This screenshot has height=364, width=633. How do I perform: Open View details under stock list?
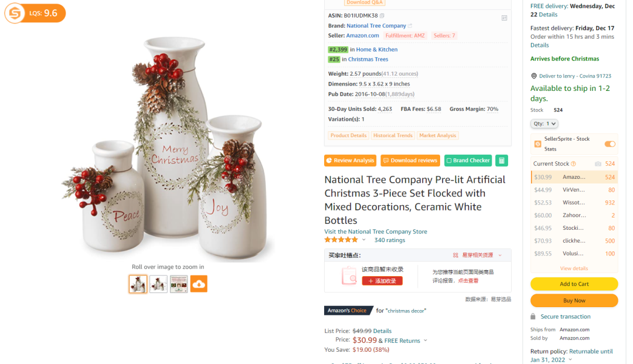574,268
